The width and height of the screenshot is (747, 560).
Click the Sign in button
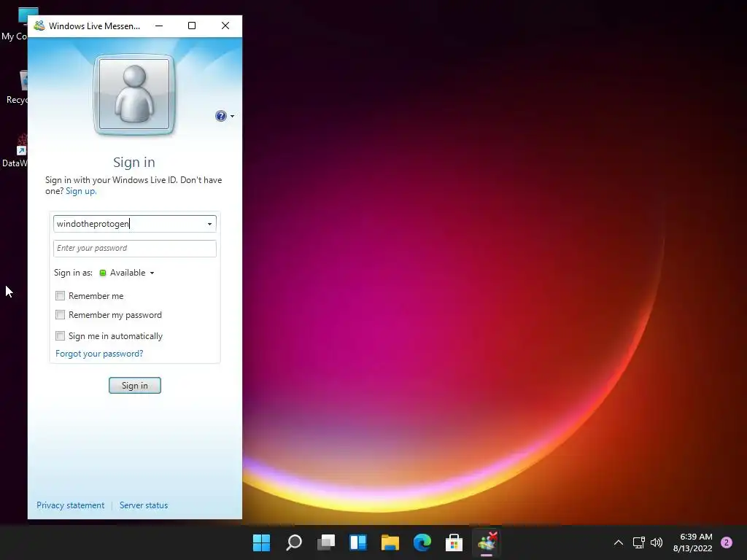click(x=135, y=385)
